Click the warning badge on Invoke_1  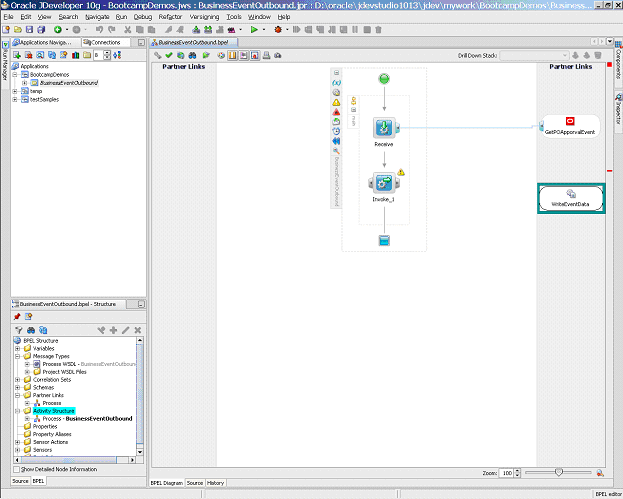click(401, 172)
